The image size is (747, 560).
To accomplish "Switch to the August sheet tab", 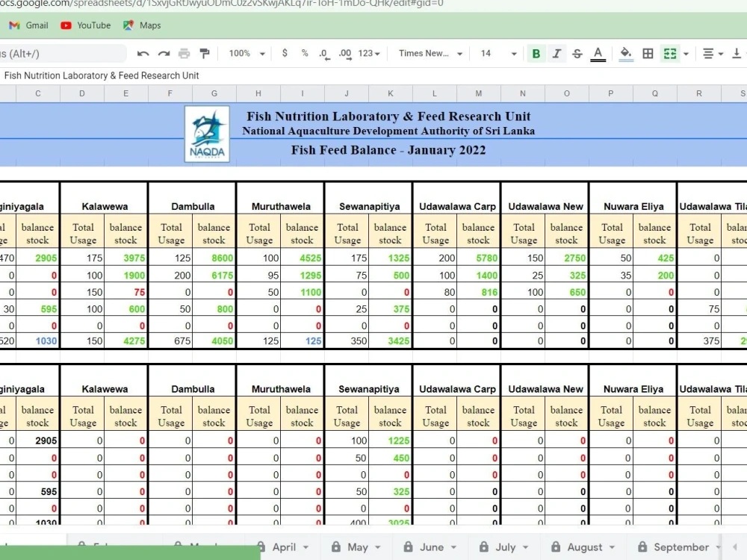I will pos(585,547).
